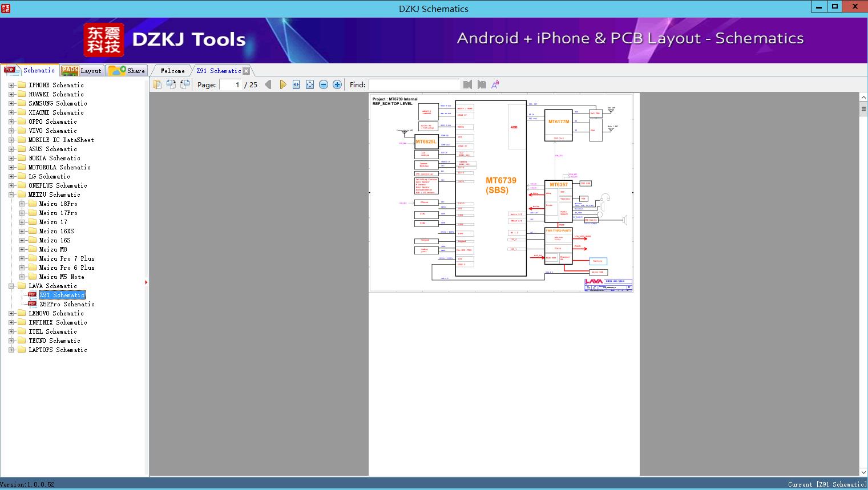Collapse the MEIZU Schematic folder
This screenshot has height=490, width=868.
[x=11, y=195]
